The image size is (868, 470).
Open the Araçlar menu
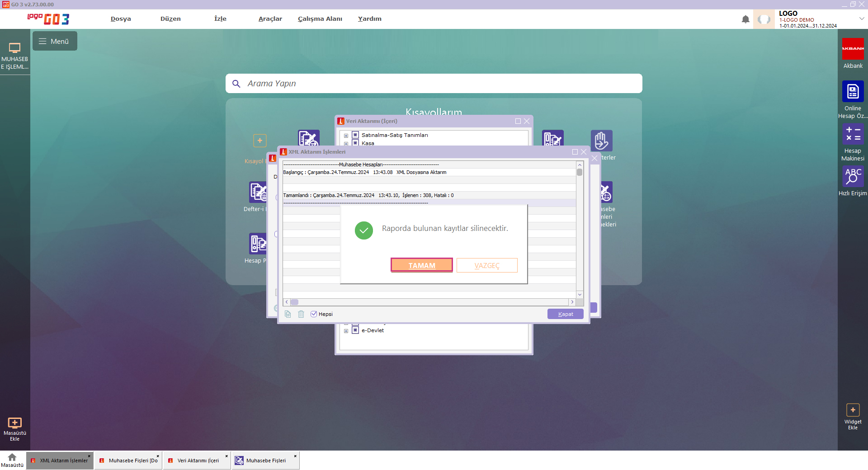click(270, 19)
